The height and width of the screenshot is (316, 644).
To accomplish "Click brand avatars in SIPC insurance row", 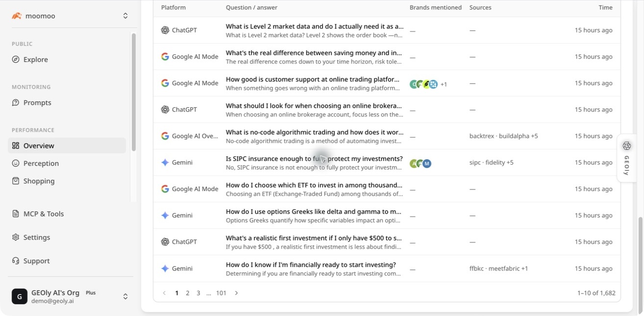I will coord(421,164).
